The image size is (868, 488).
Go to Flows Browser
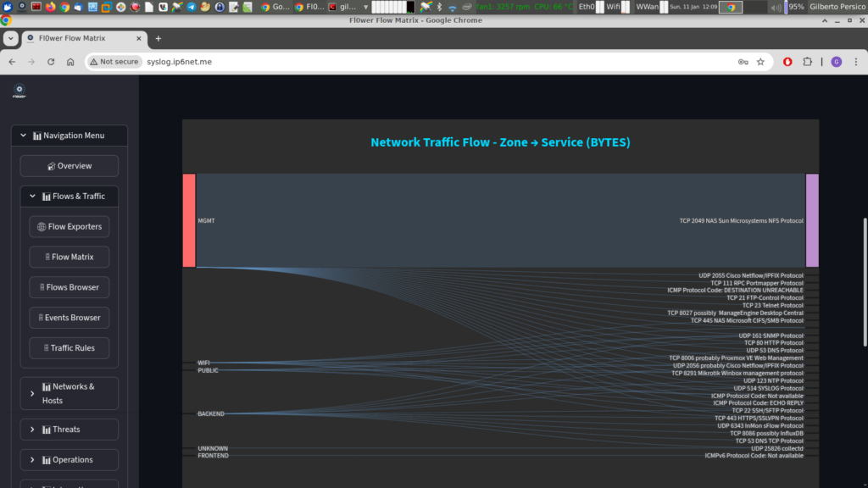click(x=70, y=287)
